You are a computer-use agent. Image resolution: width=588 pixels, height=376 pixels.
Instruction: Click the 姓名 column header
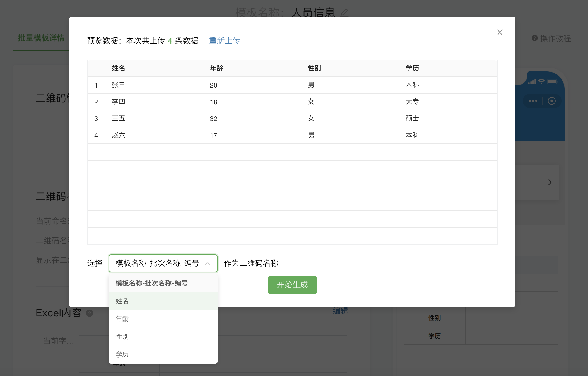point(154,68)
